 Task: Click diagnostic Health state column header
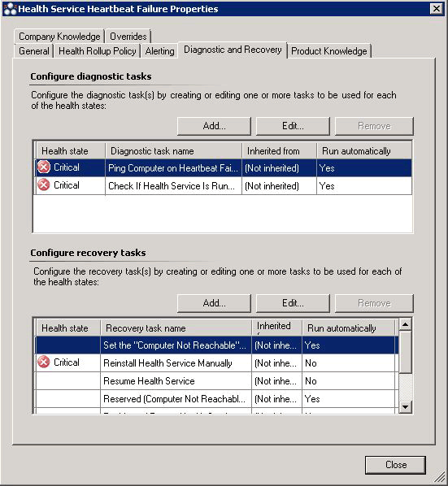tap(71, 151)
